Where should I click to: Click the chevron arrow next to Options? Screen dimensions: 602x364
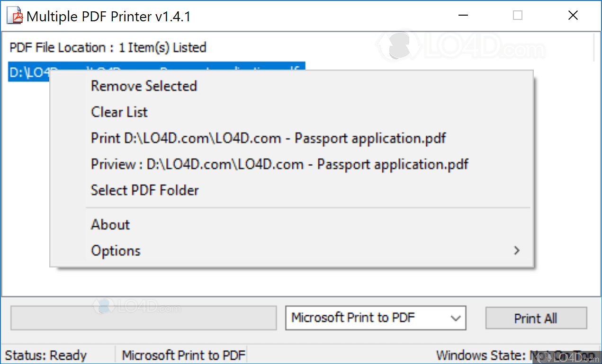517,250
